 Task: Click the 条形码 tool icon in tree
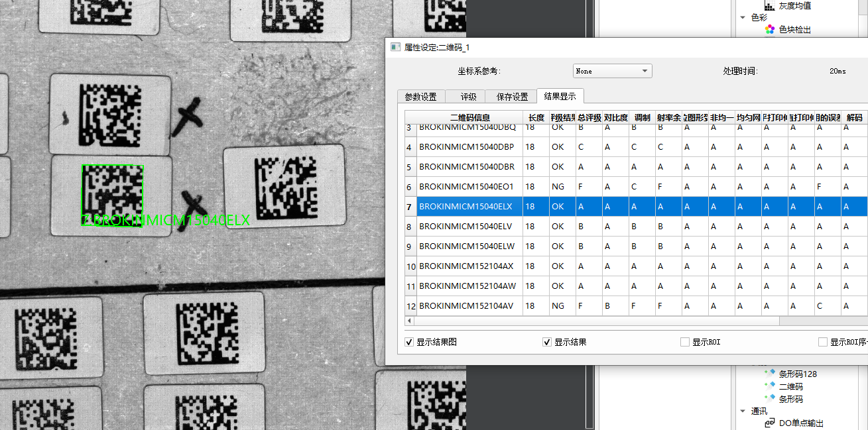770,399
